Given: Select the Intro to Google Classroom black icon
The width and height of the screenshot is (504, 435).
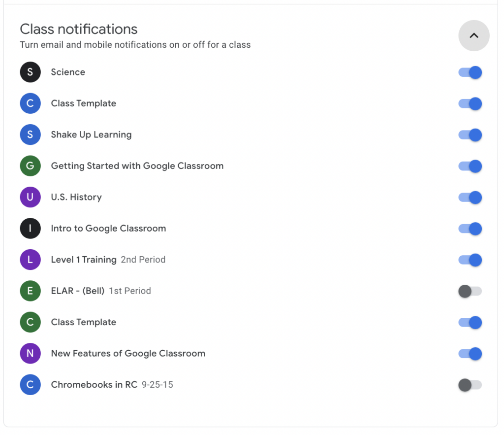Looking at the screenshot, I should point(30,228).
